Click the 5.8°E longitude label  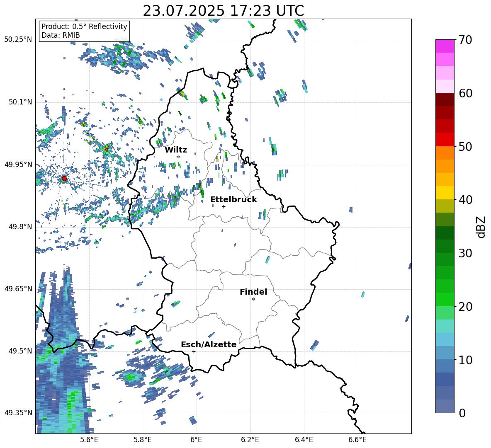(143, 440)
